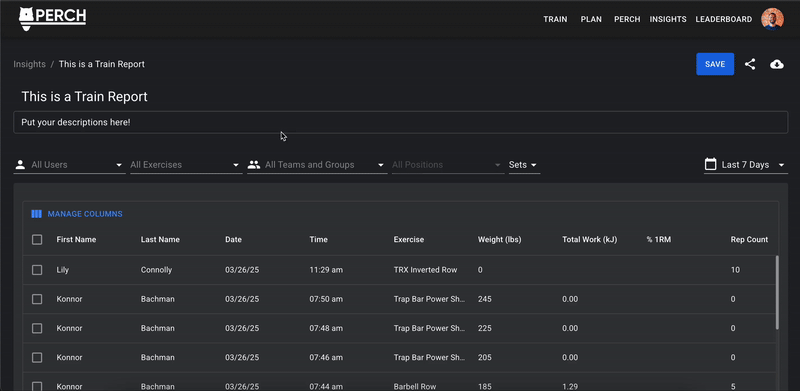The image size is (800, 391).
Task: Check the Lily Connolly row checkbox
Action: [37, 270]
